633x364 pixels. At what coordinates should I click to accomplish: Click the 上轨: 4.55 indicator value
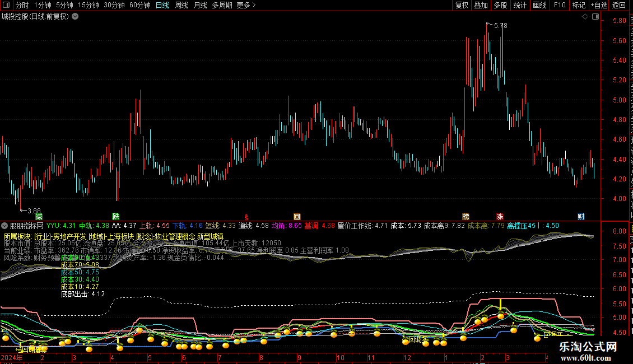point(155,226)
